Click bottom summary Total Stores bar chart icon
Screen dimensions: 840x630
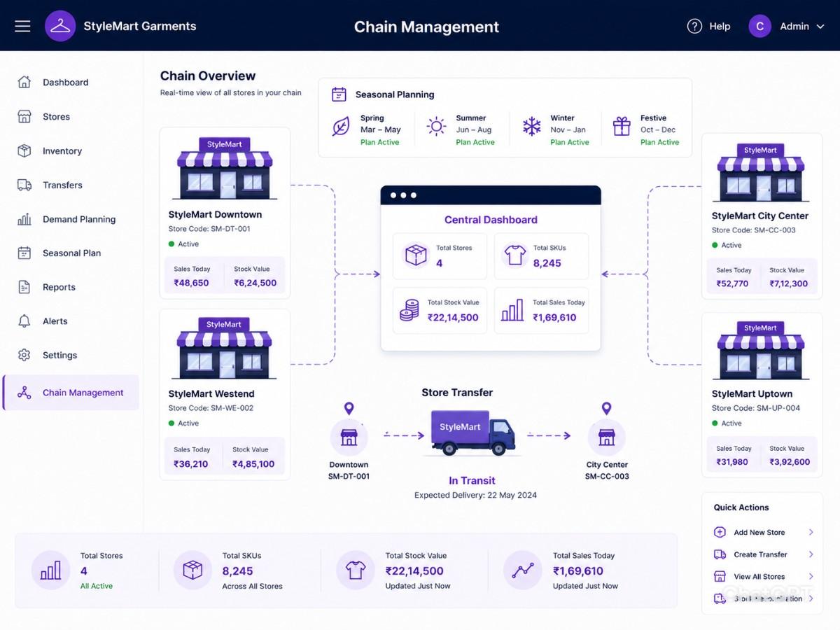[x=51, y=570]
